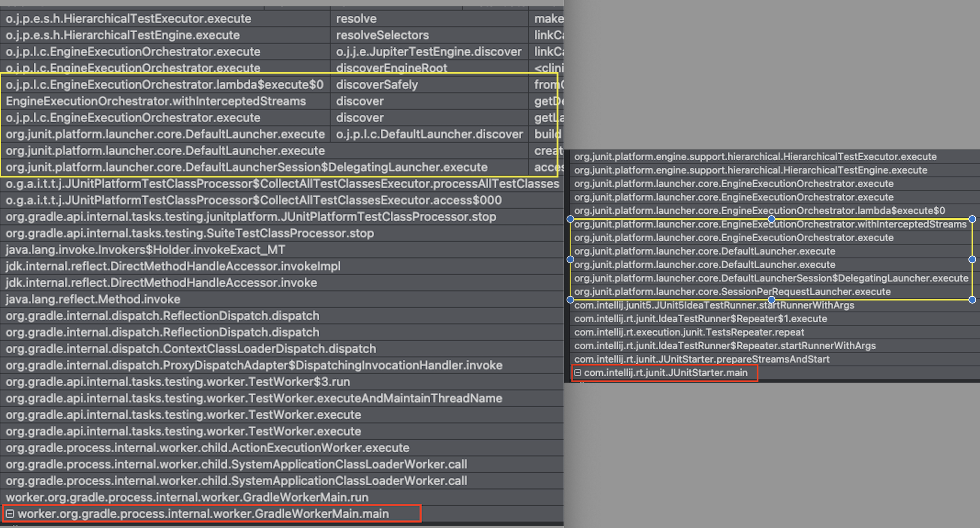Click the middle-left selection resize handle
The height and width of the screenshot is (528, 980).
(x=570, y=259)
